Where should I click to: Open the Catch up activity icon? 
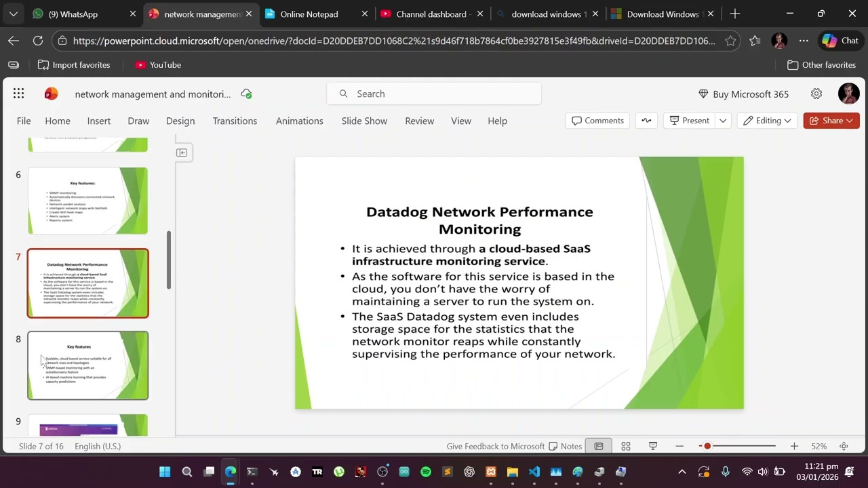(646, 121)
